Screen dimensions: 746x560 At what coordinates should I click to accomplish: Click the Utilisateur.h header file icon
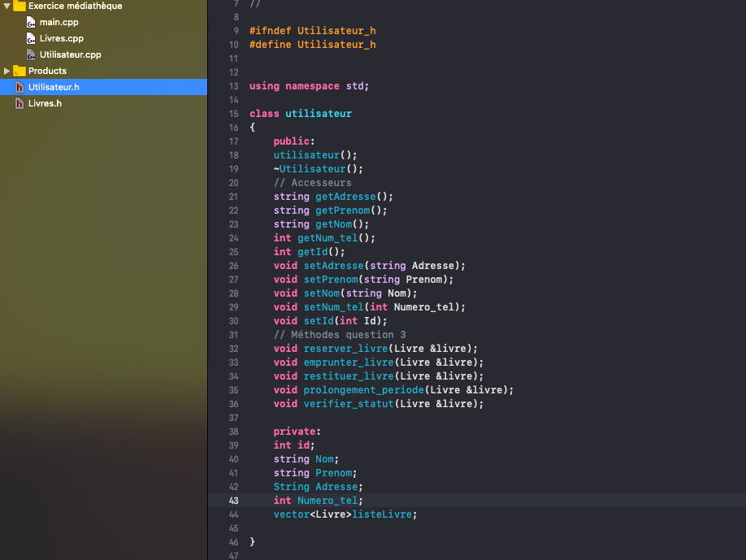(20, 87)
